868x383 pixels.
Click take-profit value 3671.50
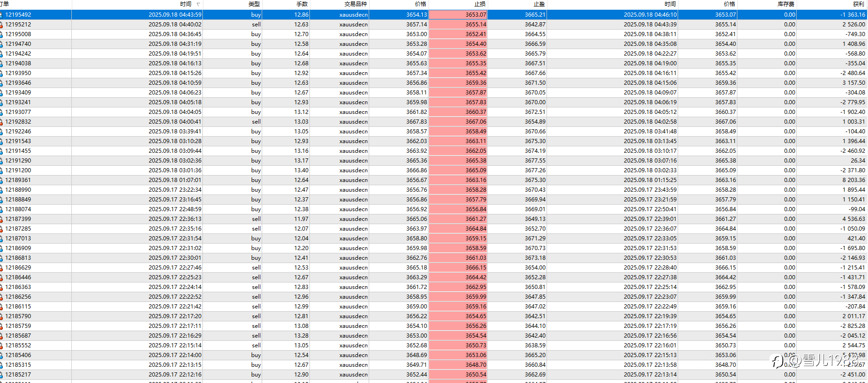click(535, 83)
